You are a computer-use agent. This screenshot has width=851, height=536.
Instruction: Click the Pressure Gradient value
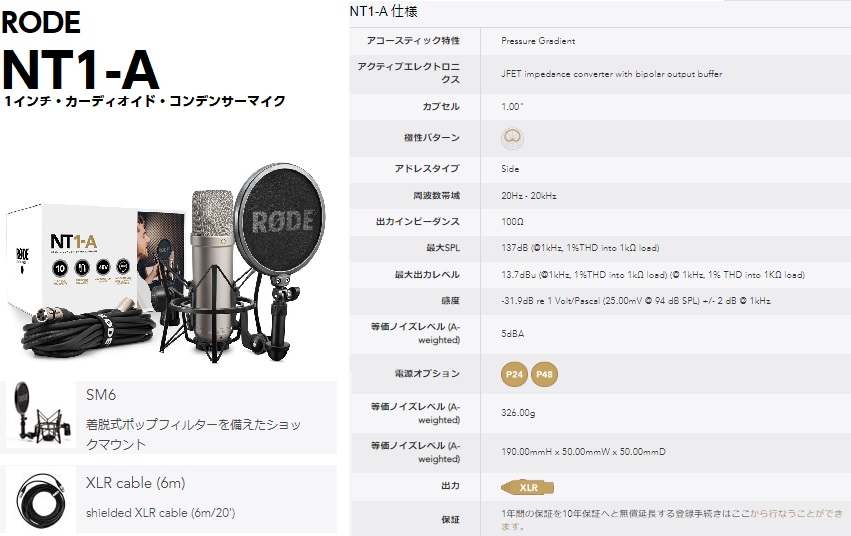click(538, 41)
